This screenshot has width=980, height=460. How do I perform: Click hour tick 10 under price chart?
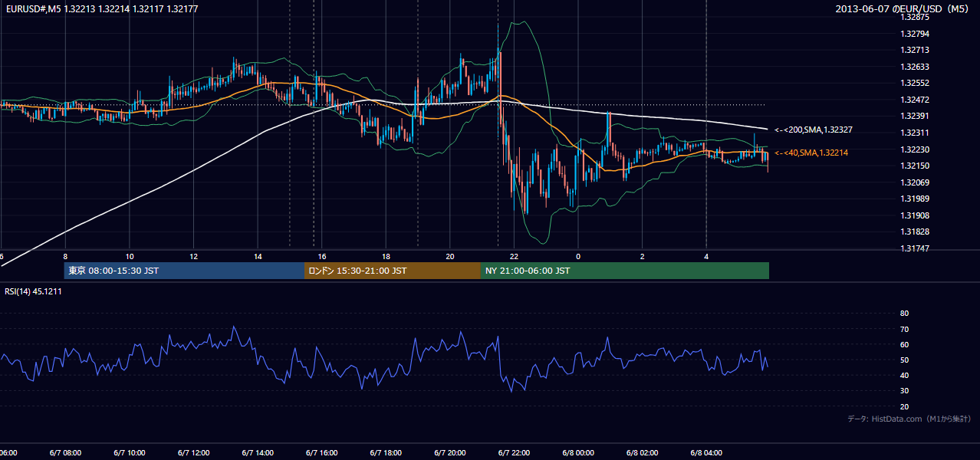130,256
